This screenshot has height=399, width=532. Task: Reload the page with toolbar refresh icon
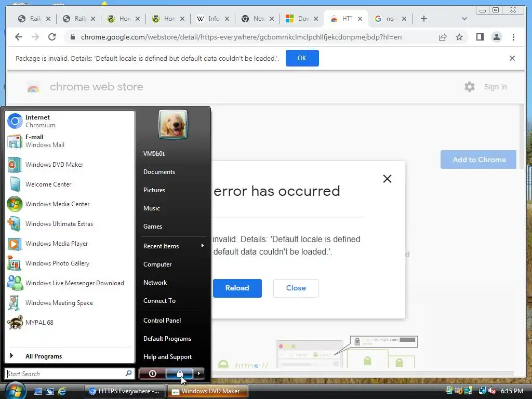tap(52, 37)
